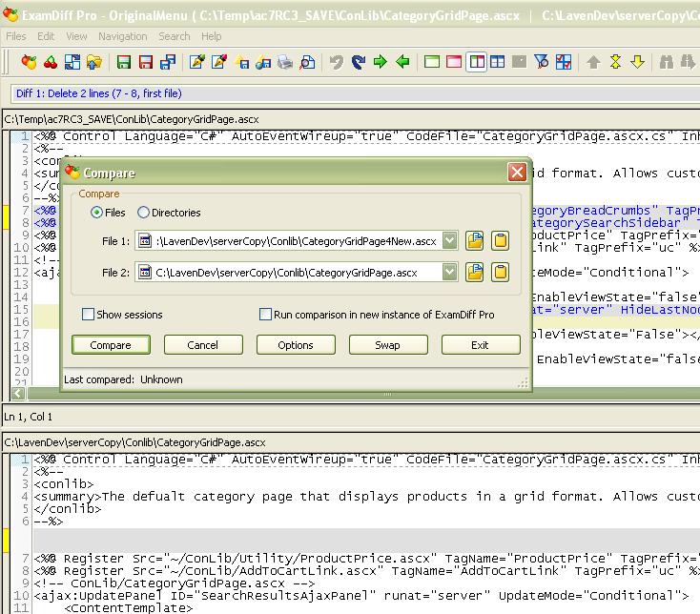Close the Compare dialog

(517, 173)
